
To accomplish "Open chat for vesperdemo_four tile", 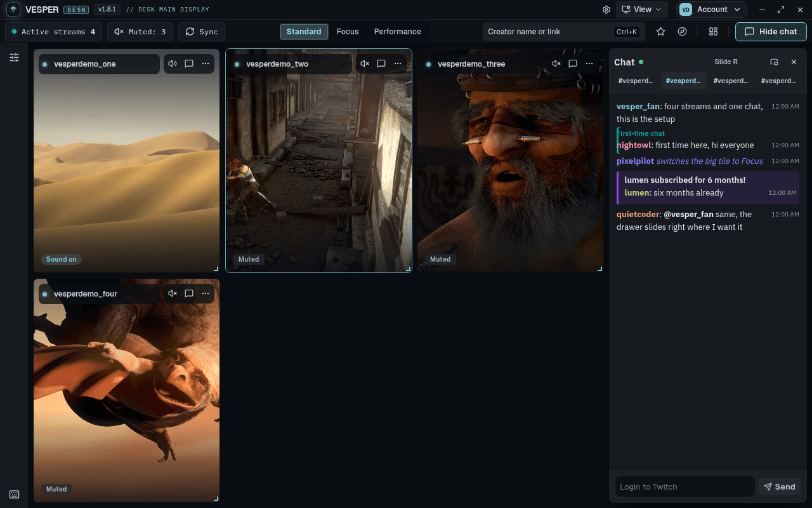I will [189, 293].
